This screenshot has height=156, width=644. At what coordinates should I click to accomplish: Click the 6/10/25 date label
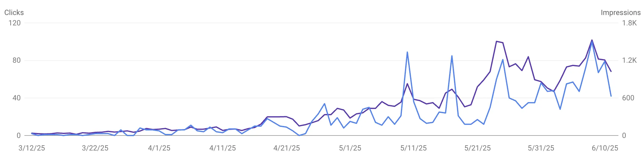[605, 148]
